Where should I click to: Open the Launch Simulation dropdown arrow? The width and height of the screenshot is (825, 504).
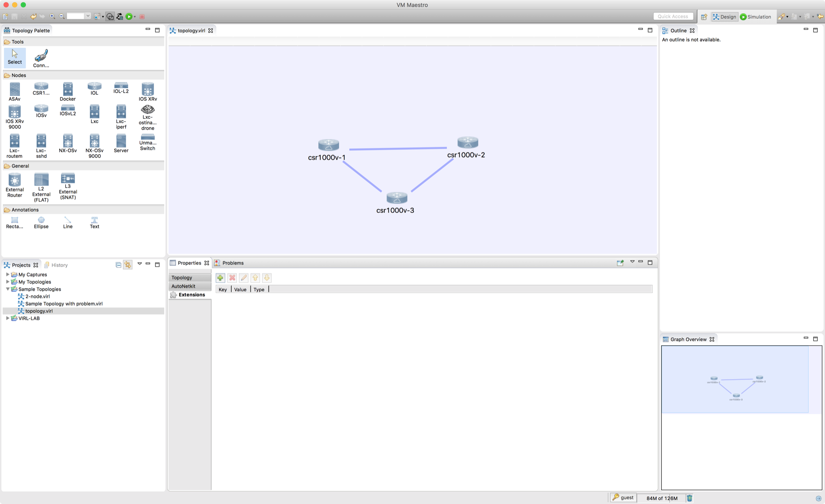[135, 17]
